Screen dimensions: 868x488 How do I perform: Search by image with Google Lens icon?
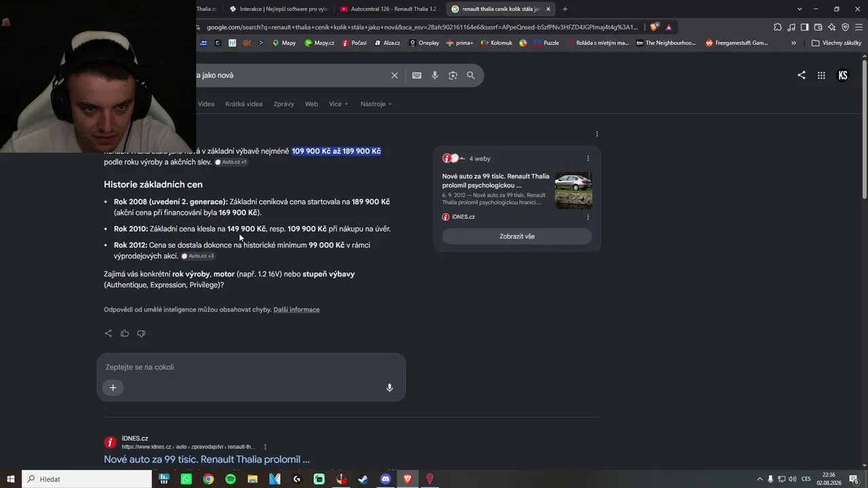[453, 75]
